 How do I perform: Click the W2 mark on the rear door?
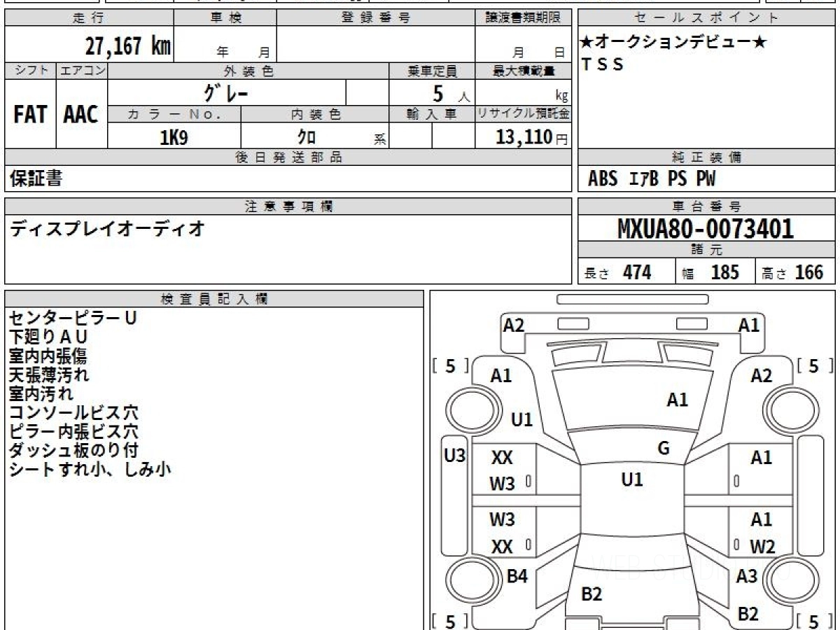point(762,547)
